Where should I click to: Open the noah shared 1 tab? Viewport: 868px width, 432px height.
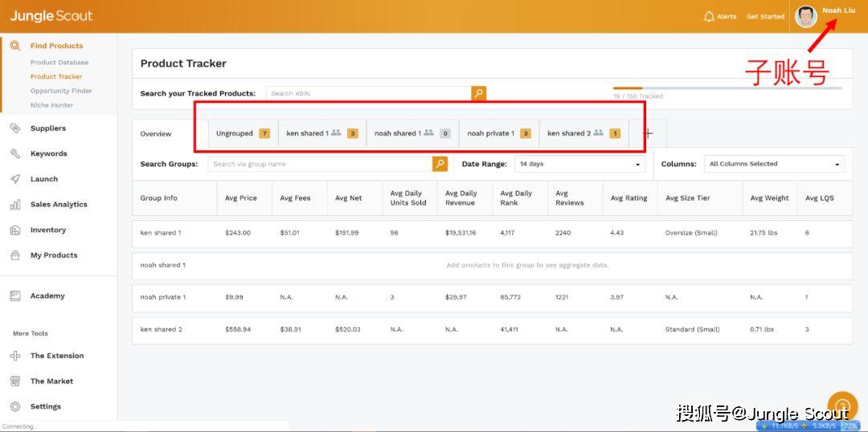coord(412,133)
